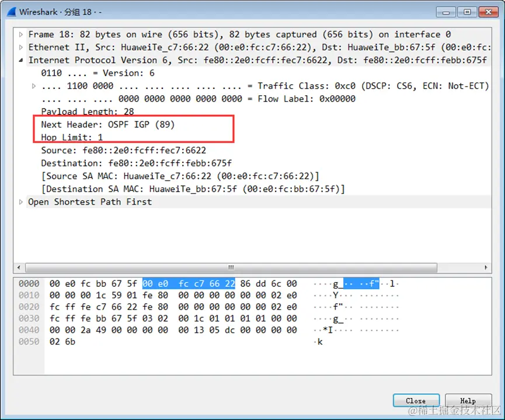Click hex bytes 02 6b in last row
The width and height of the screenshot is (505, 420).
pyautogui.click(x=62, y=342)
